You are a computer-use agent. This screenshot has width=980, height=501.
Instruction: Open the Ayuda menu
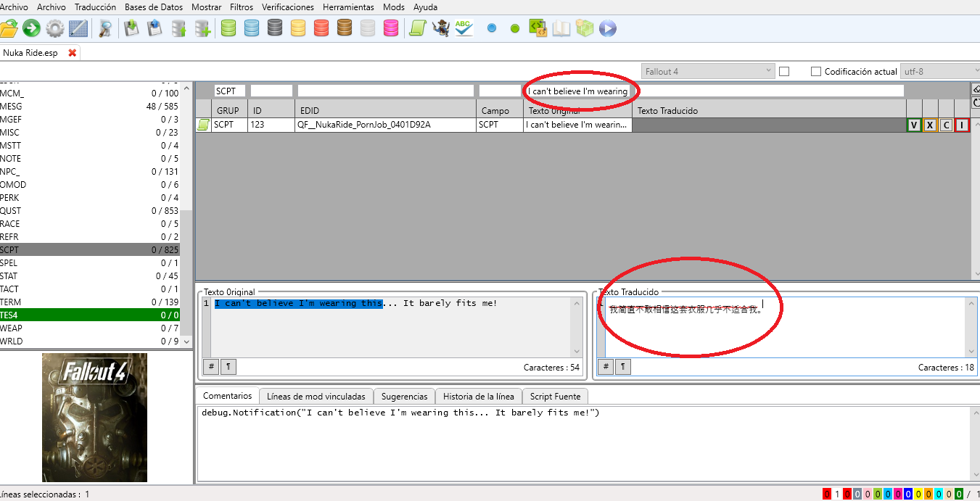click(425, 7)
